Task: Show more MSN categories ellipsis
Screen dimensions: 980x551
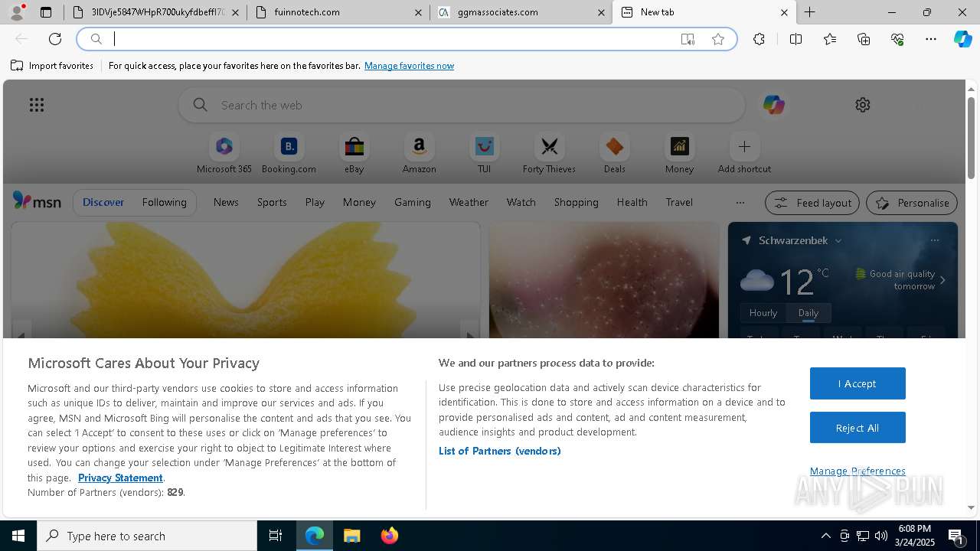Action: (x=740, y=203)
